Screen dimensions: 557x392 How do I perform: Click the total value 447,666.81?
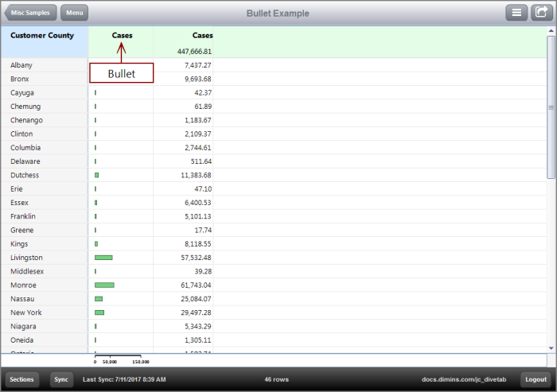pos(194,52)
